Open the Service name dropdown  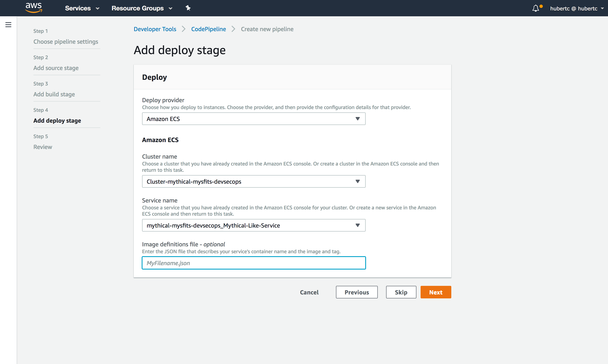coord(254,225)
